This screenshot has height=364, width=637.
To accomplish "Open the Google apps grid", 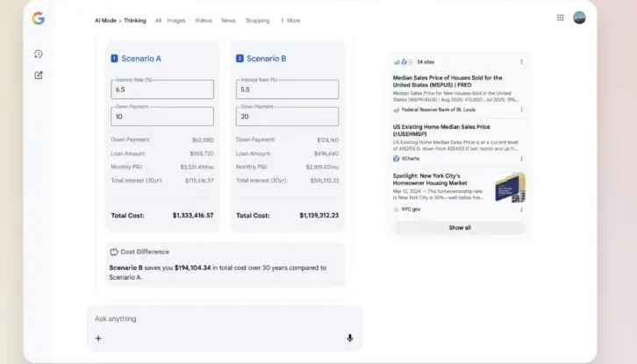I will pos(560,18).
